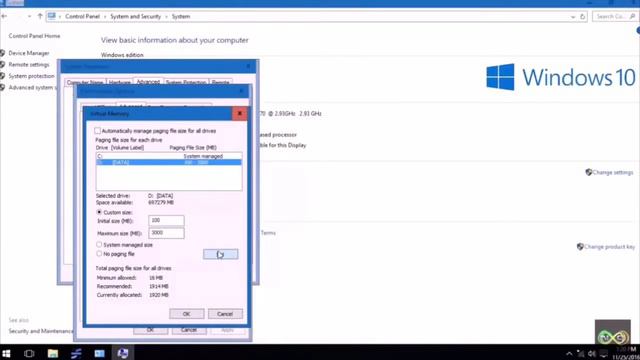Close the System Properties window
The image size is (640, 360).
[249, 66]
